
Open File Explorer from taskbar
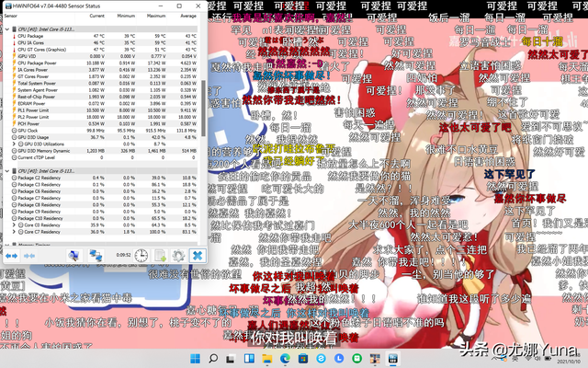click(x=266, y=359)
